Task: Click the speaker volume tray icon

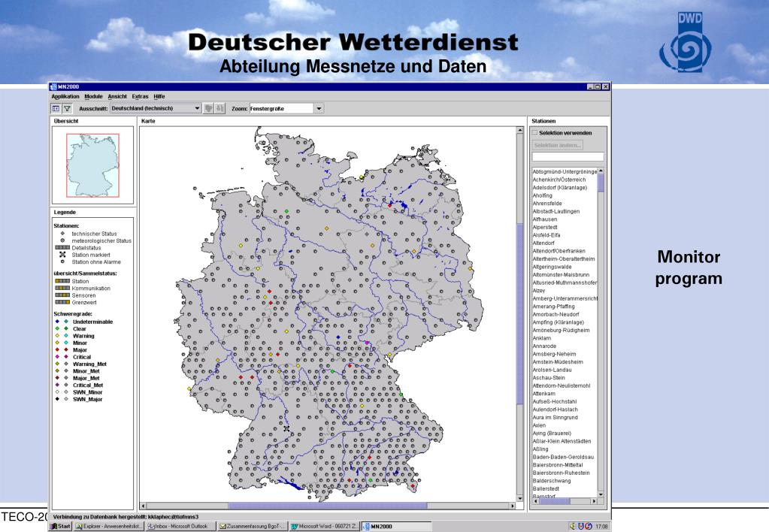Action: pyautogui.click(x=572, y=526)
